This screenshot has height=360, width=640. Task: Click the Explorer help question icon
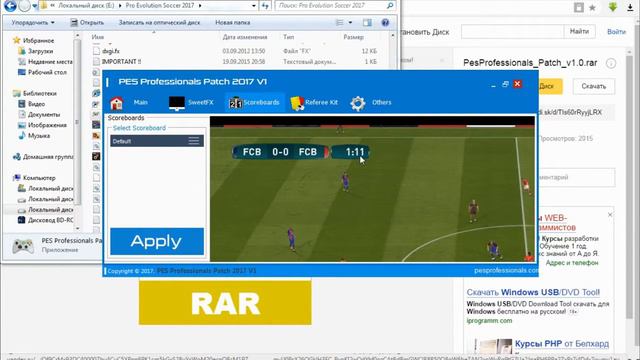(x=385, y=22)
